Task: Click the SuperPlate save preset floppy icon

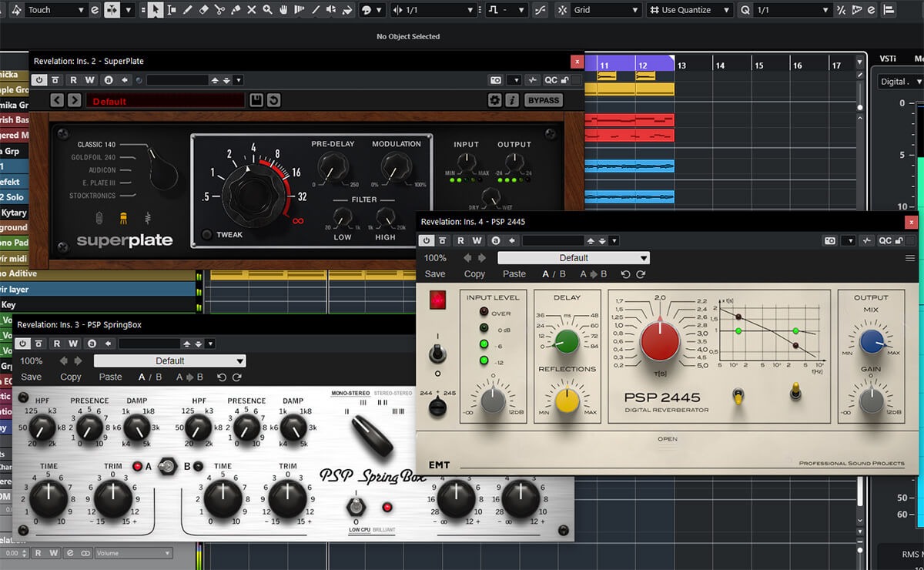Action: (x=256, y=100)
